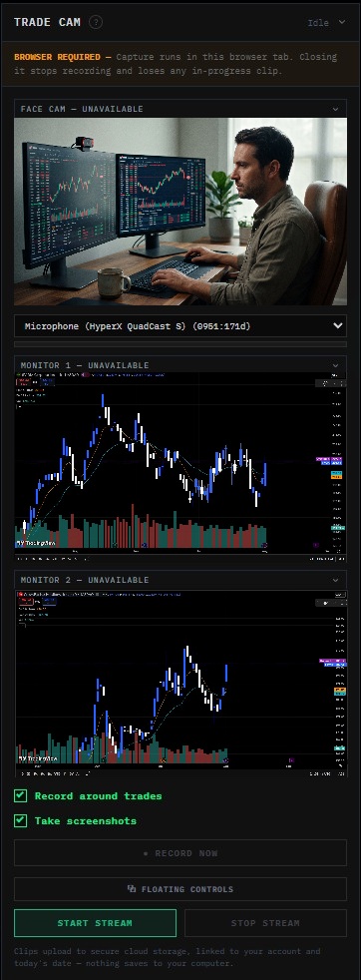Toggle Take screenshots checkbox
This screenshot has height=980, width=361.
pyautogui.click(x=21, y=820)
